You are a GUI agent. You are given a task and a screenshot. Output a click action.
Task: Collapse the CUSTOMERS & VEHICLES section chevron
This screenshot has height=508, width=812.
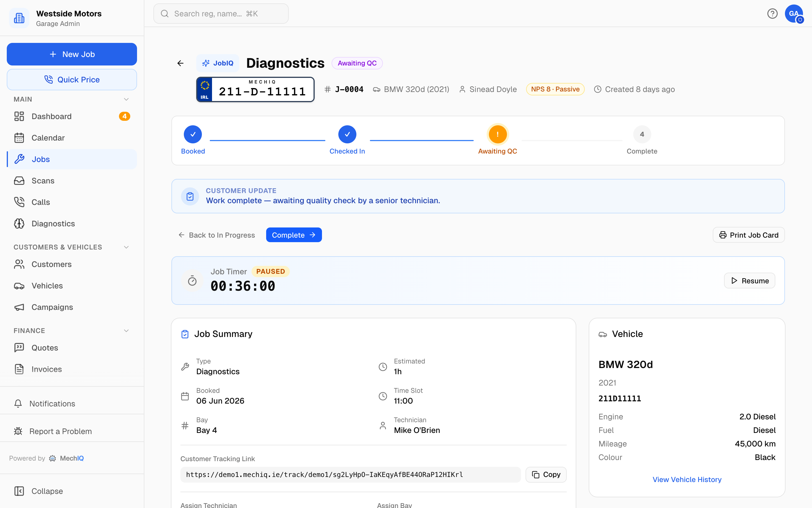pyautogui.click(x=126, y=247)
